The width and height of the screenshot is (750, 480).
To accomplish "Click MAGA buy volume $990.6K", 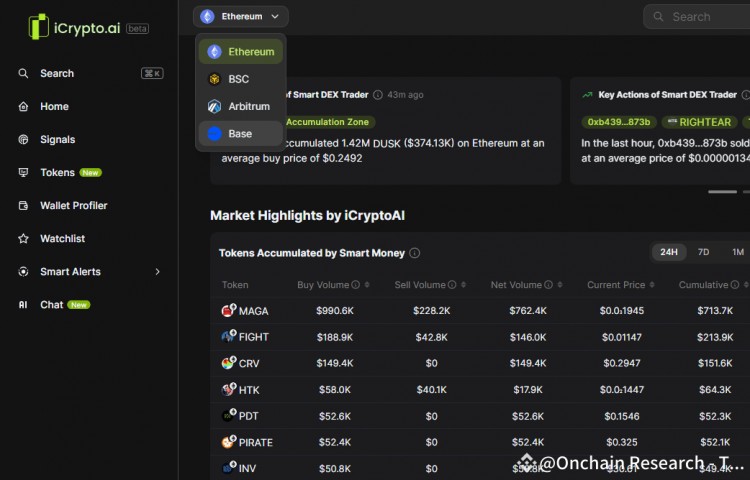I will pyautogui.click(x=335, y=311).
